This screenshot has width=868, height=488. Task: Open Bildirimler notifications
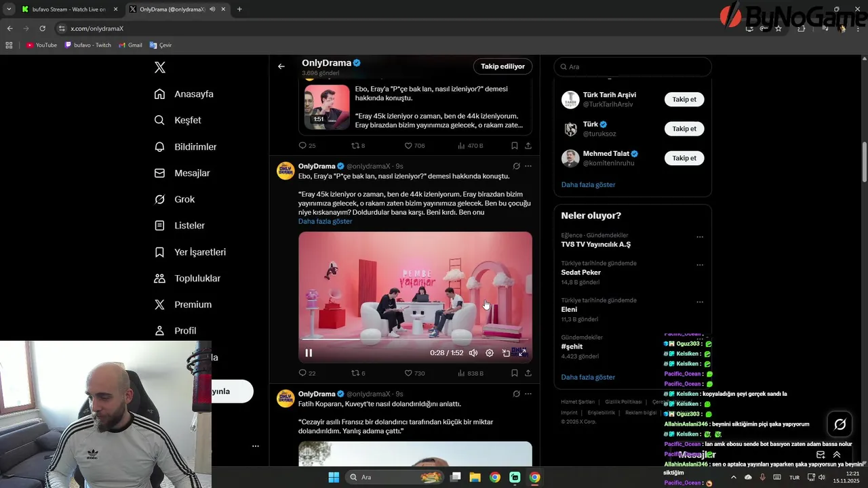pyautogui.click(x=186, y=146)
